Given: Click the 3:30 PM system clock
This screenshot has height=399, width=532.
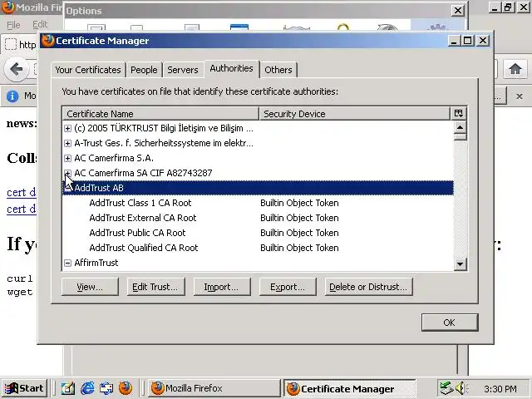Looking at the screenshot, I should pos(500,389).
